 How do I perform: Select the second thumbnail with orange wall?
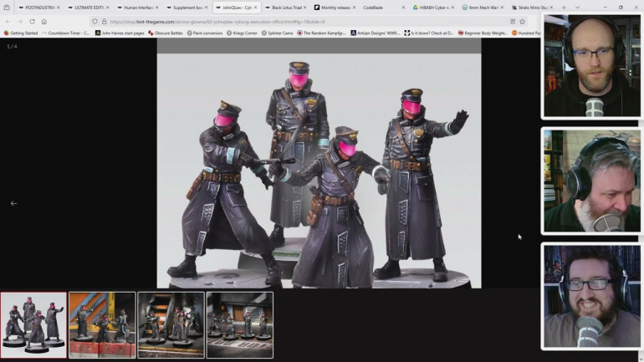point(102,324)
